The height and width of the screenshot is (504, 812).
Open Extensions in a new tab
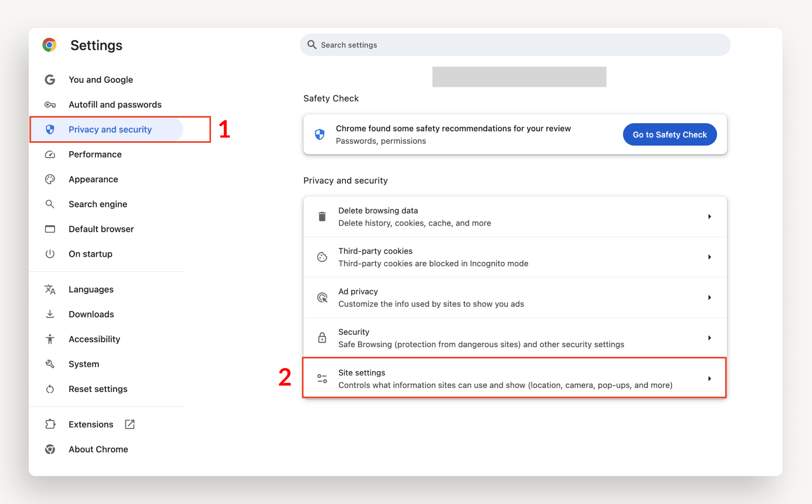click(x=129, y=424)
